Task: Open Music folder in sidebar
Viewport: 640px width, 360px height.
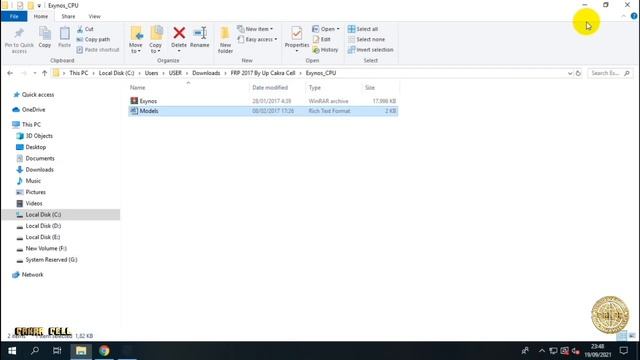Action: (33, 181)
